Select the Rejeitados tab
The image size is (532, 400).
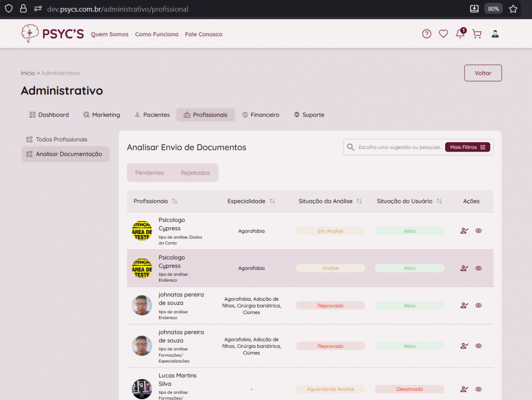point(195,173)
